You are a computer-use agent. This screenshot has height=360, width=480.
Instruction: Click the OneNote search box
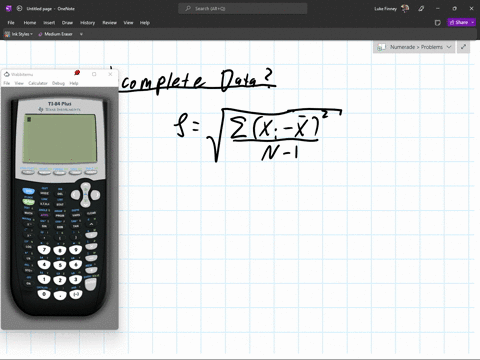point(243,9)
